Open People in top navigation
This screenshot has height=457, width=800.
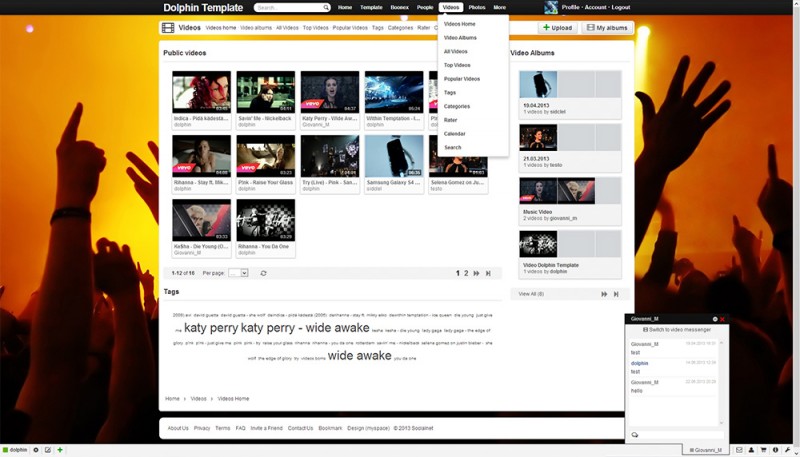[x=424, y=8]
